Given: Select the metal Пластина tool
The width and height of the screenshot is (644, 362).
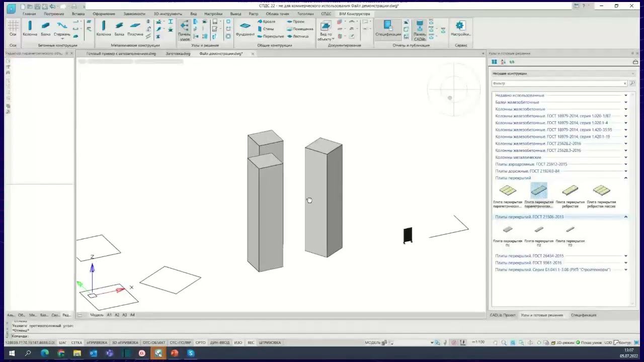Looking at the screenshot, I should click(135, 28).
